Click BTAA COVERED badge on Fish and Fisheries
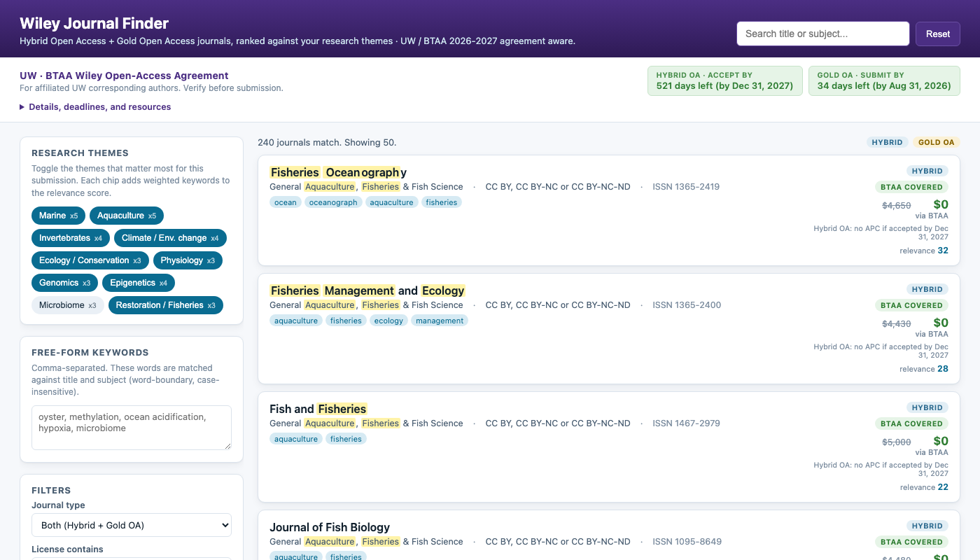The height and width of the screenshot is (560, 980). [911, 423]
